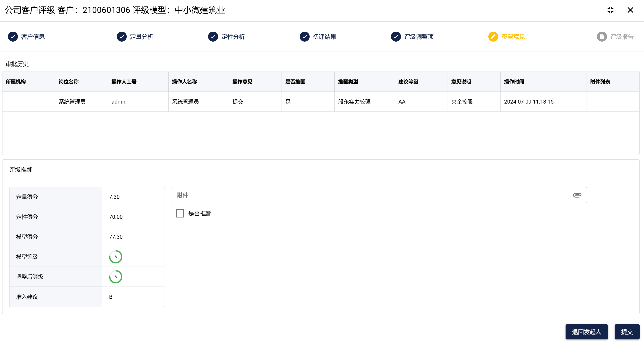Switch to the 评级调整项 step
Viewport: 644px width, 362px height.
(419, 37)
